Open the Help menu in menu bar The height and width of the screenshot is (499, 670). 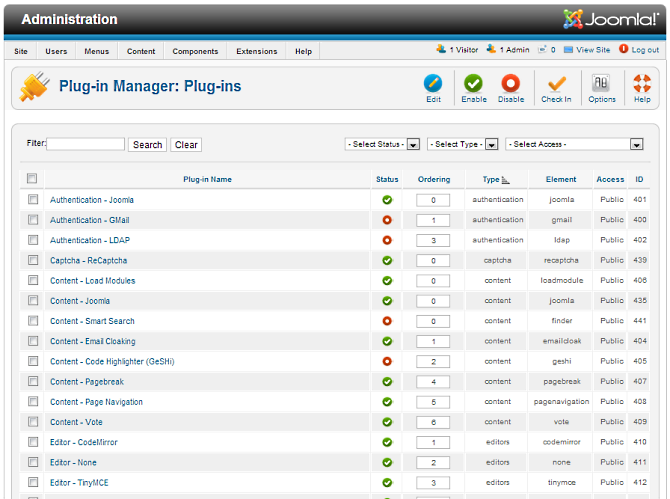[x=303, y=51]
